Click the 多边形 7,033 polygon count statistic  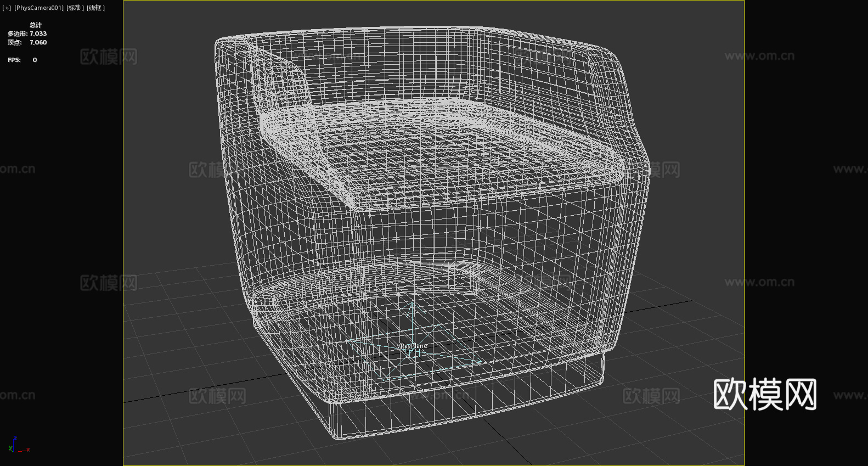pyautogui.click(x=27, y=33)
